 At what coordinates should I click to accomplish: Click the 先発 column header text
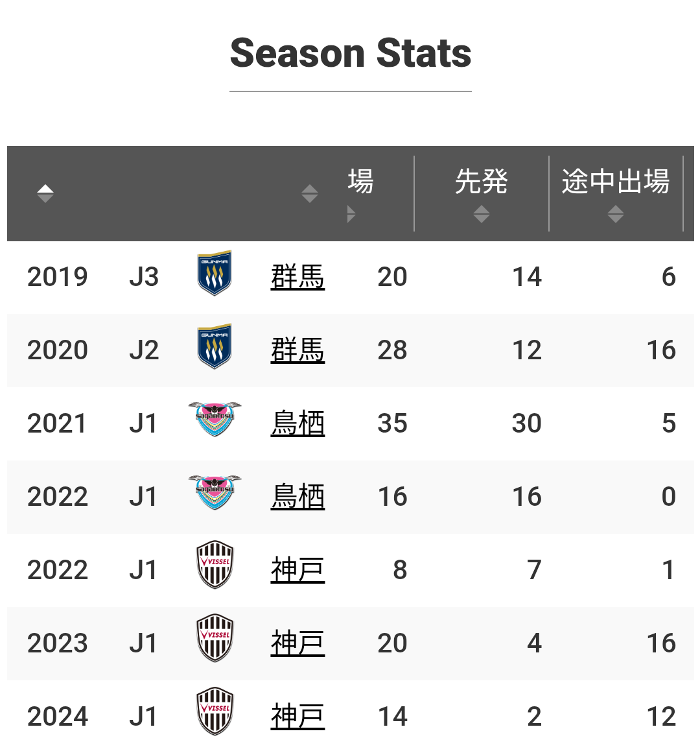pos(481,182)
